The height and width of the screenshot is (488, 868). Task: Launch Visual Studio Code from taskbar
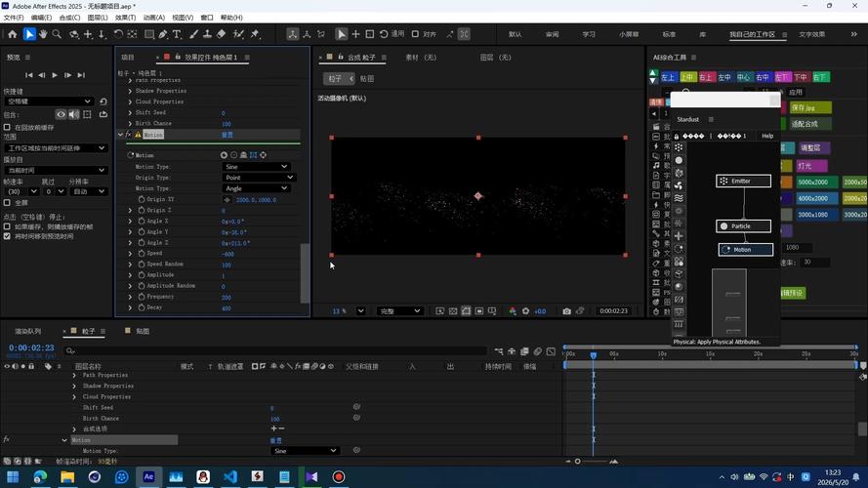pos(230,476)
